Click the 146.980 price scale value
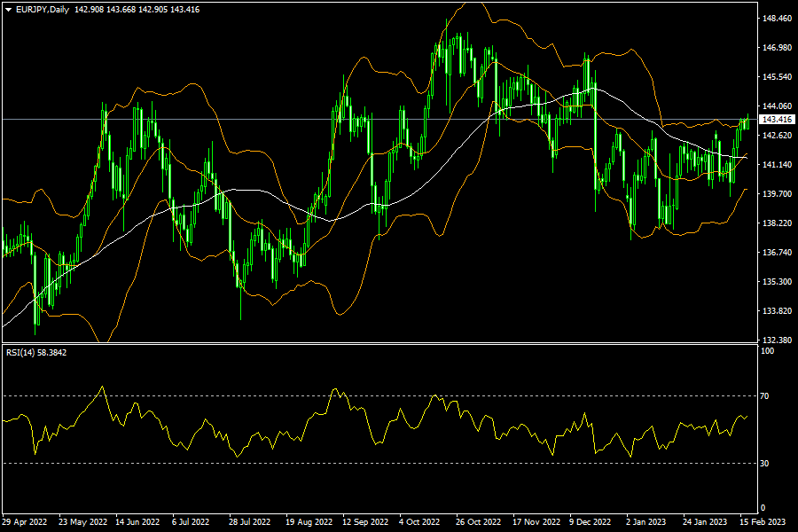 777,48
